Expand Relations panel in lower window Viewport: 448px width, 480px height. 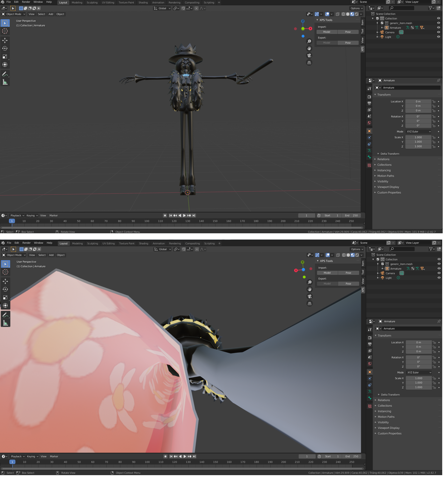(x=384, y=400)
